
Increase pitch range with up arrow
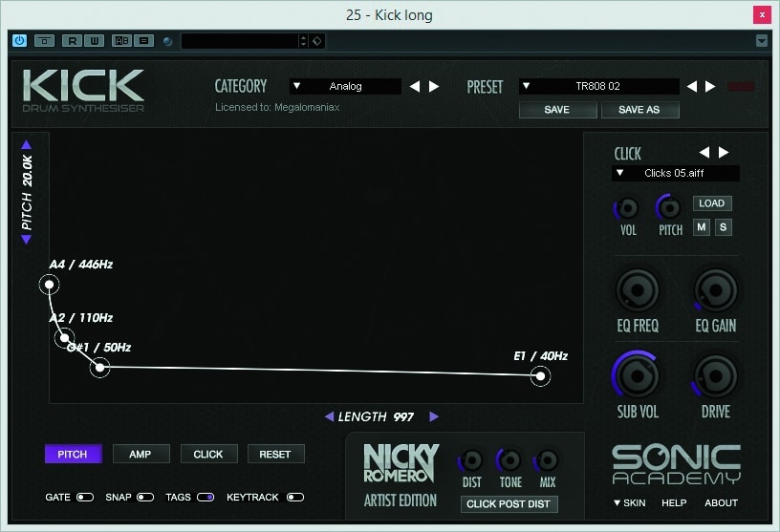click(x=27, y=145)
